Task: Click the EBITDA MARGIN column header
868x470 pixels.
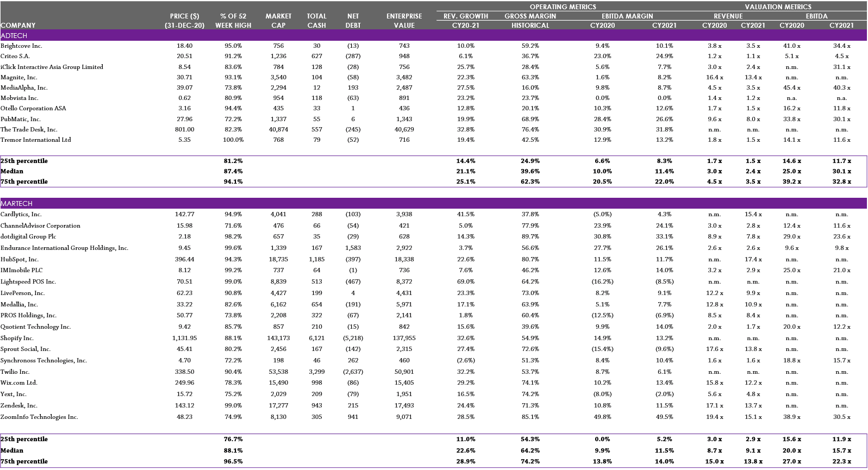Action: pos(627,16)
